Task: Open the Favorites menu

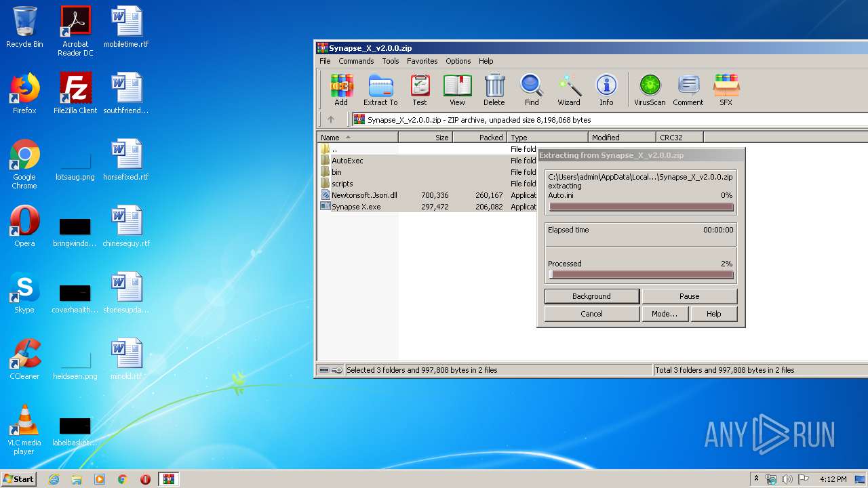Action: [422, 61]
